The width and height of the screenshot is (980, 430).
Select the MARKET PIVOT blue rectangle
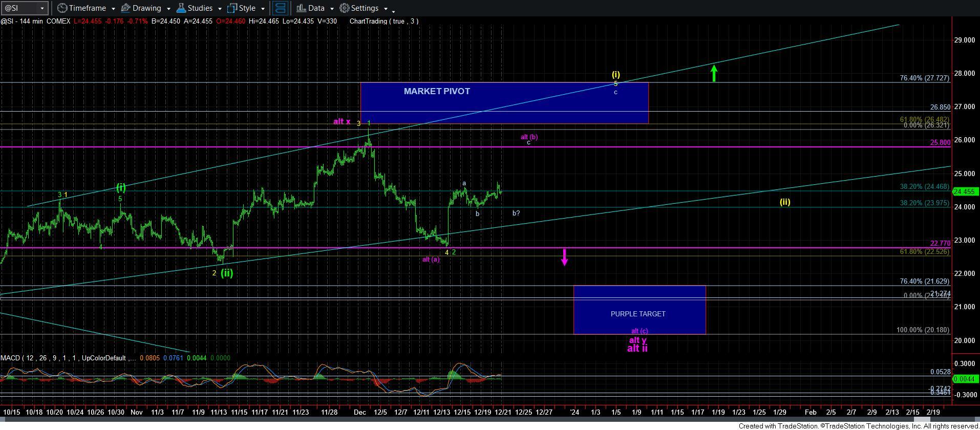(504, 103)
